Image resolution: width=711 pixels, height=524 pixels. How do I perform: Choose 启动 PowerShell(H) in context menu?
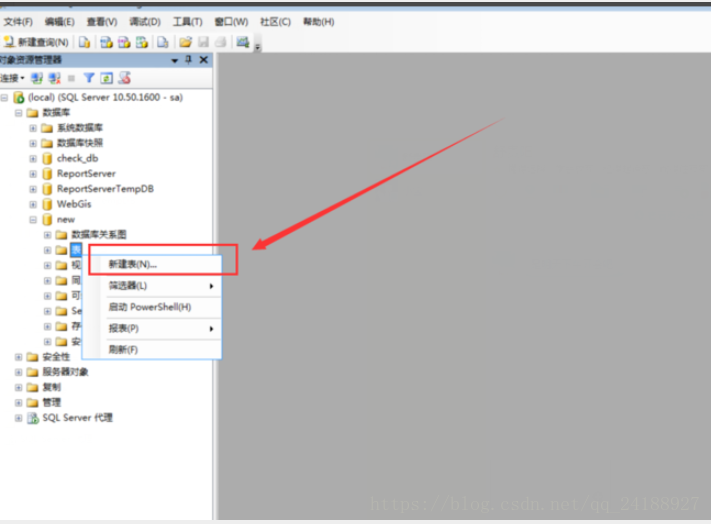click(152, 307)
